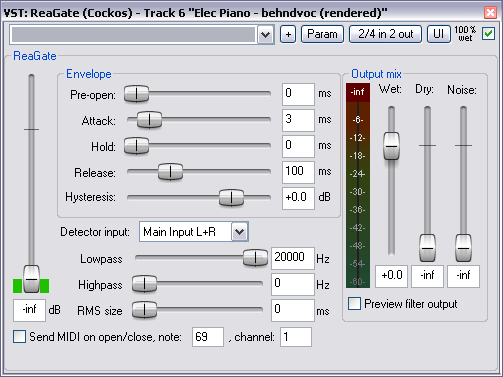Screen dimensions: 503x377
Task: Click the Release slider handle
Action: (x=170, y=172)
